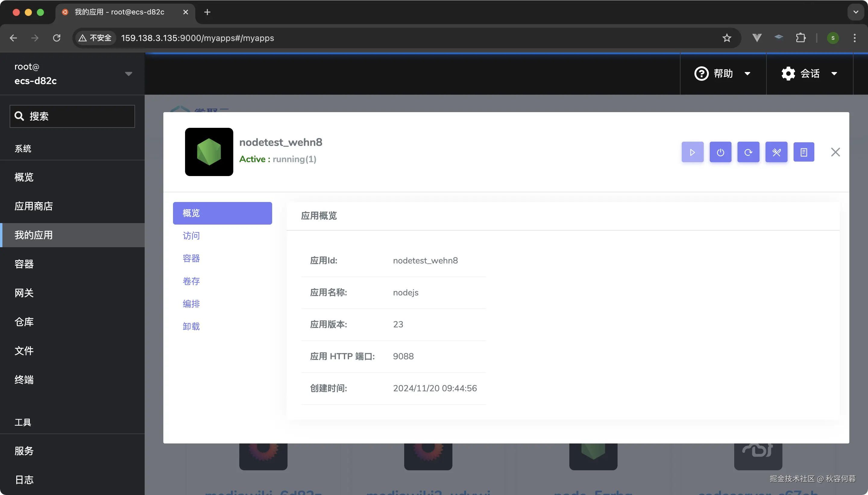
Task: Click the settings gear next to 会话
Action: coord(788,74)
